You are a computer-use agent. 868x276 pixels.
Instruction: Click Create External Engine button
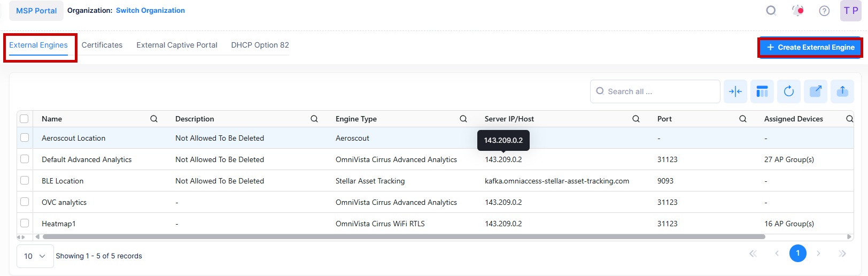point(810,48)
